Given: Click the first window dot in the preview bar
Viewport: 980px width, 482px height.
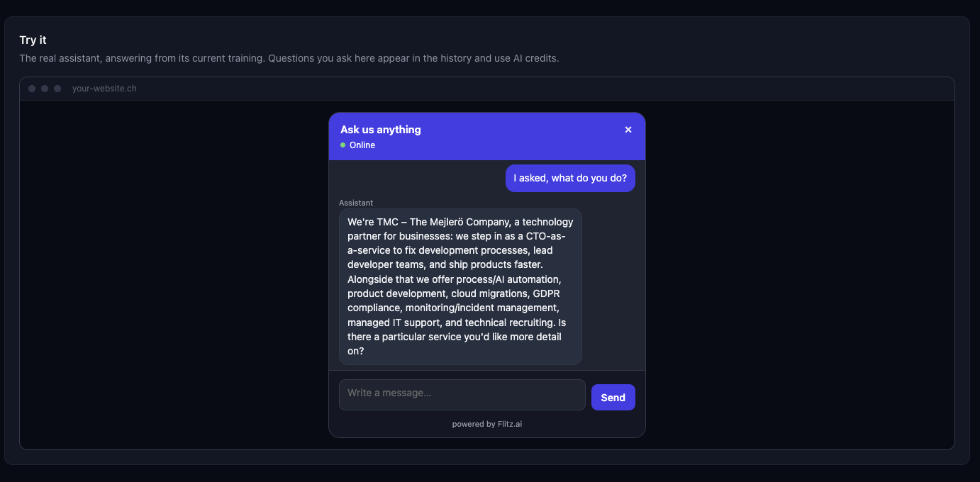Looking at the screenshot, I should [x=32, y=89].
